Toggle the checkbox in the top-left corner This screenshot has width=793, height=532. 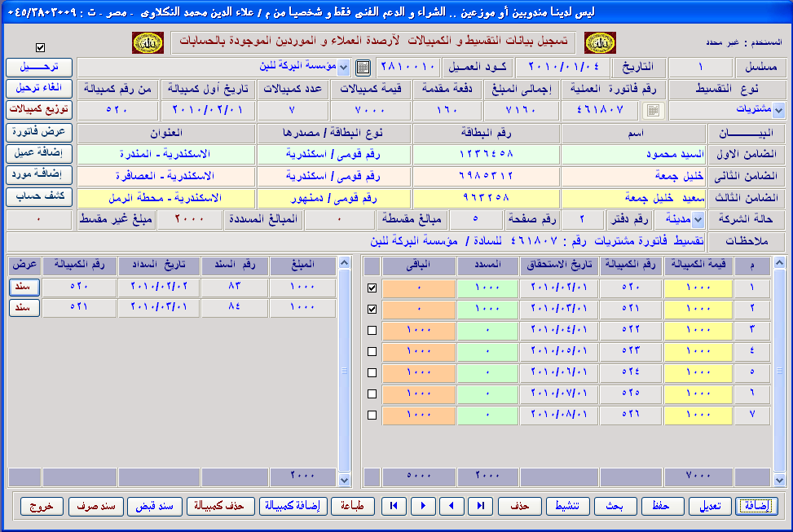coord(41,47)
